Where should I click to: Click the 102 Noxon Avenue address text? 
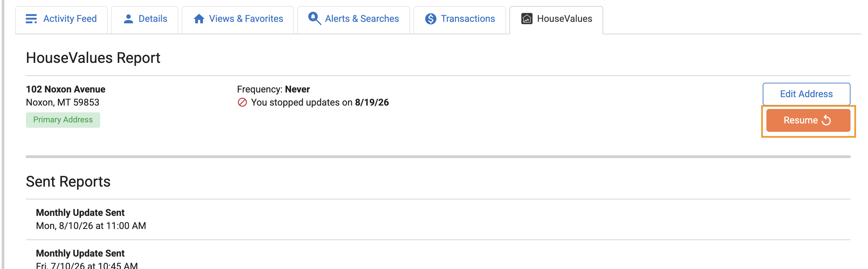pos(66,89)
